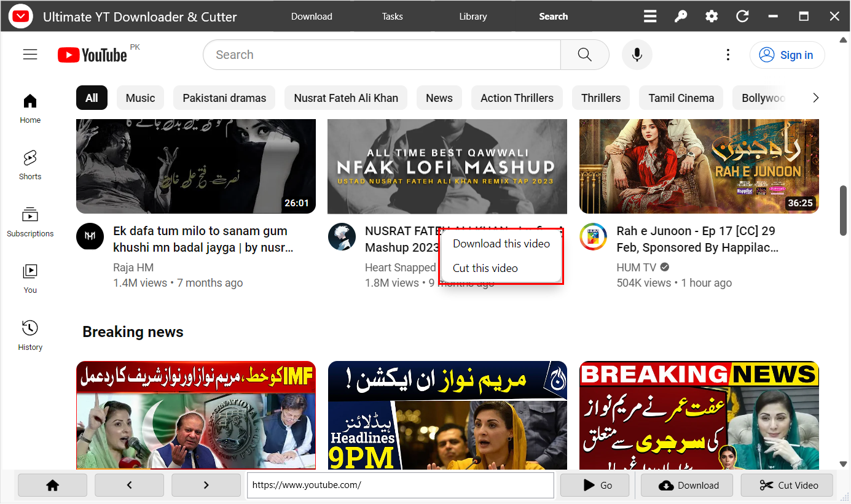Viewport: 851px width, 504px height.
Task: Open the BREAKING NEWS surgery thumbnail
Action: point(699,416)
